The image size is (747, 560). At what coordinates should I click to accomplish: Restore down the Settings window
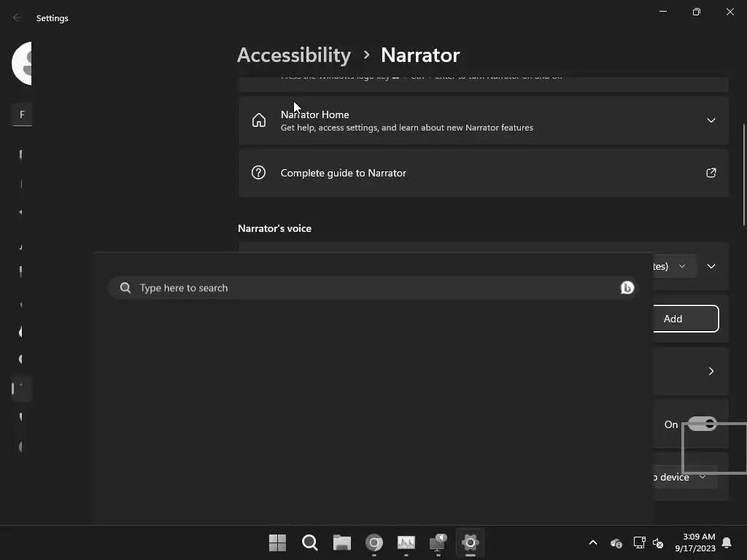[697, 12]
